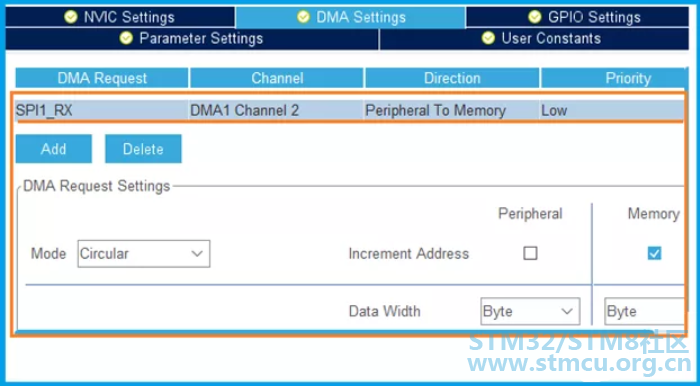Image resolution: width=700 pixels, height=386 pixels.
Task: Open the Memory Data Width dropdown
Action: click(645, 311)
